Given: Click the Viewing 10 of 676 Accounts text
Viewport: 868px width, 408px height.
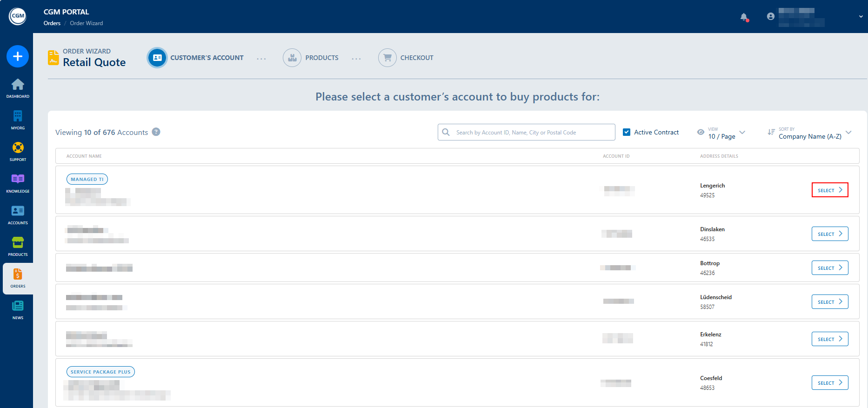Looking at the screenshot, I should pyautogui.click(x=102, y=133).
